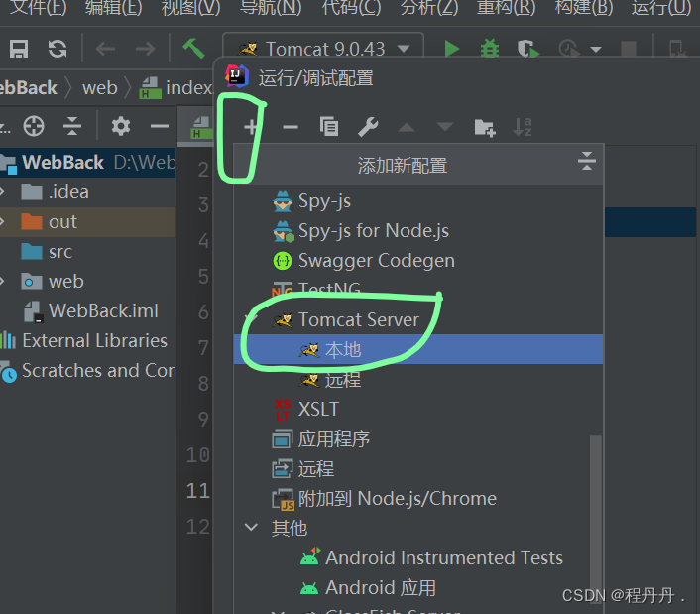Select Spy-js configuration type
The width and height of the screenshot is (700, 614).
tap(418, 201)
